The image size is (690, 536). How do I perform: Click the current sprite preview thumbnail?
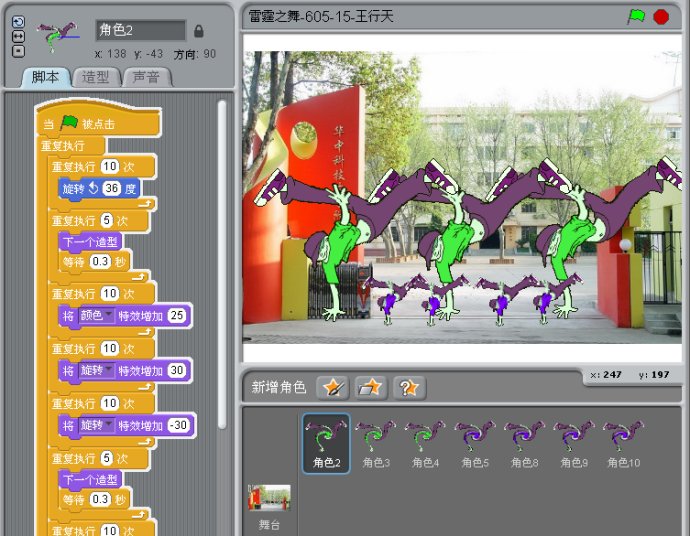pos(59,37)
